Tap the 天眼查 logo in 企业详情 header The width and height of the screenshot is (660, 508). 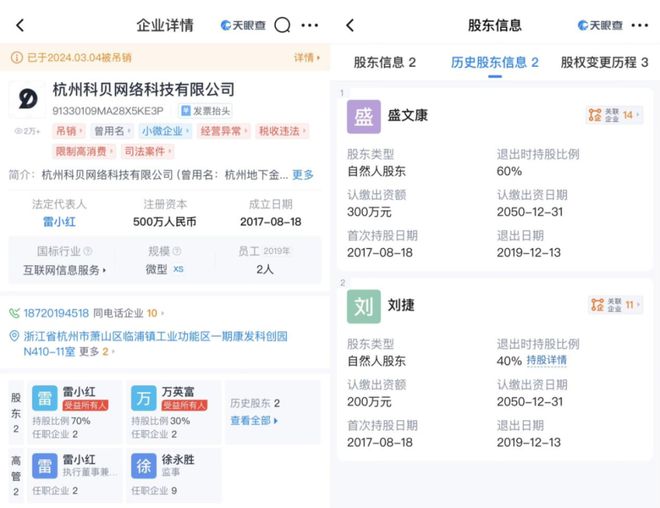pyautogui.click(x=243, y=25)
